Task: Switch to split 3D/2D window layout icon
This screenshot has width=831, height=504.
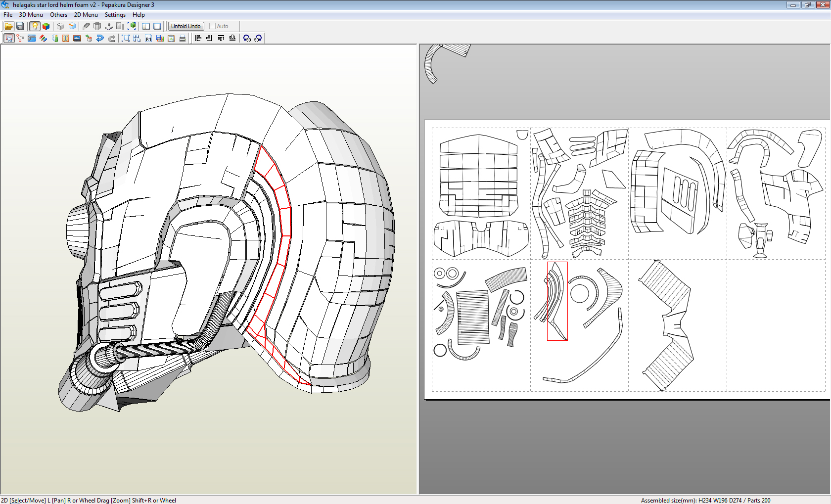Action: coord(146,26)
